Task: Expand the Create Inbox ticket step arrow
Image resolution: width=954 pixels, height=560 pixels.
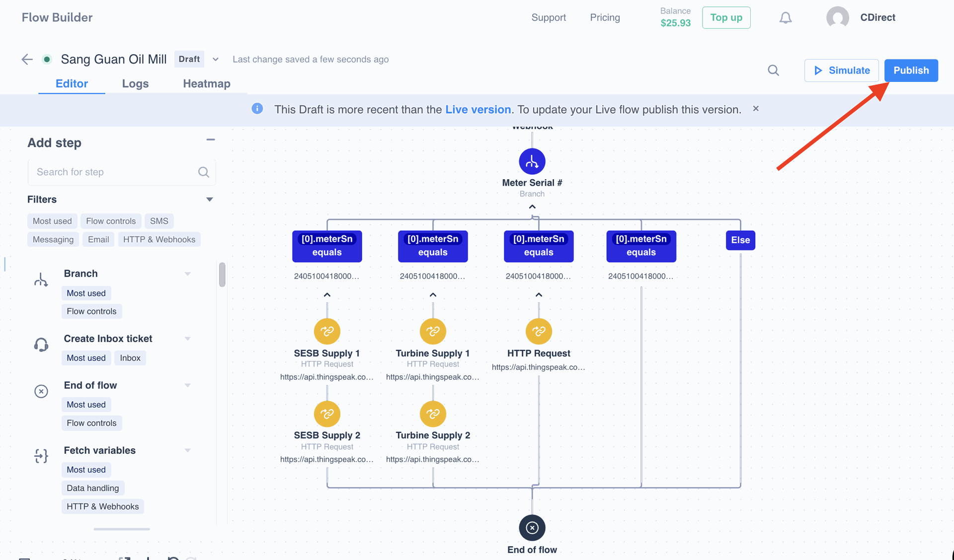Action: point(187,339)
